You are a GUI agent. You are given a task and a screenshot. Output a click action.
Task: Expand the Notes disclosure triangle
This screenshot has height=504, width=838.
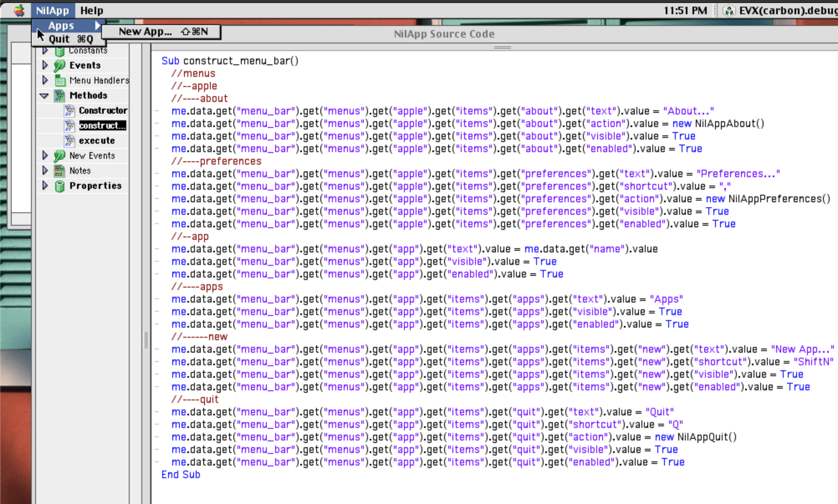[x=45, y=171]
